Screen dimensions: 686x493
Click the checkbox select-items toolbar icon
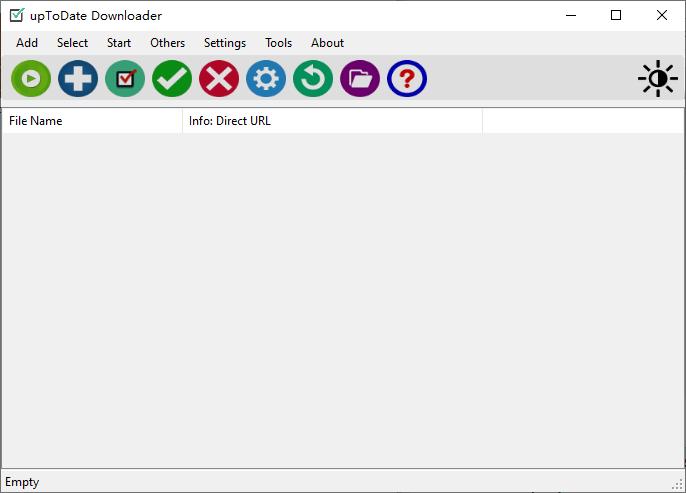[x=125, y=79]
